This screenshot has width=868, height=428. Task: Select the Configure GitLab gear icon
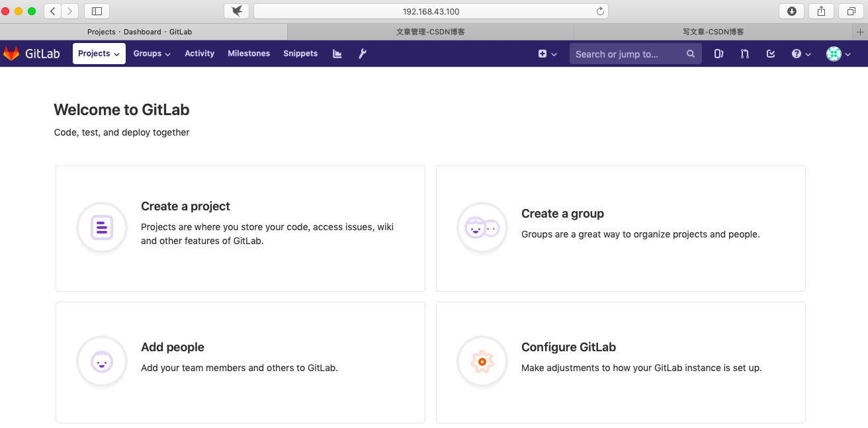[482, 361]
